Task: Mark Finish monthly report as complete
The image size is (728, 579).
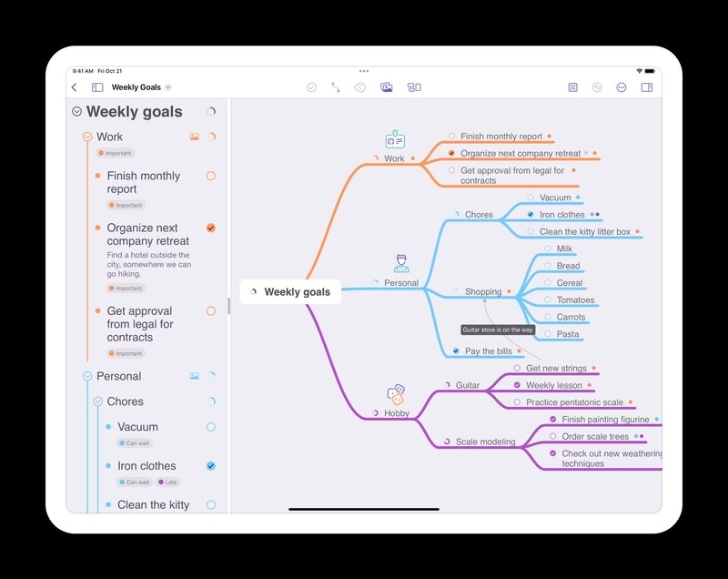Action: [x=210, y=176]
